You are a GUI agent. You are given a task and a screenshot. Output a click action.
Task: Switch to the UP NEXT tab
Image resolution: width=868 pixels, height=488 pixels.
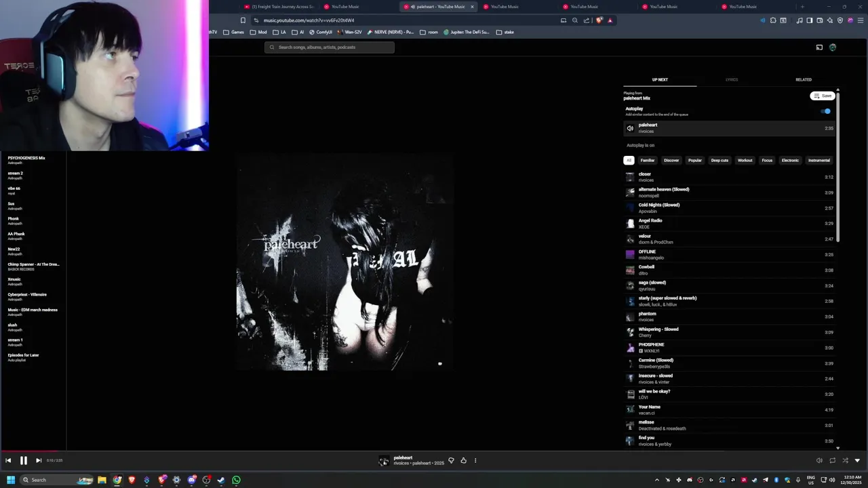click(x=660, y=79)
